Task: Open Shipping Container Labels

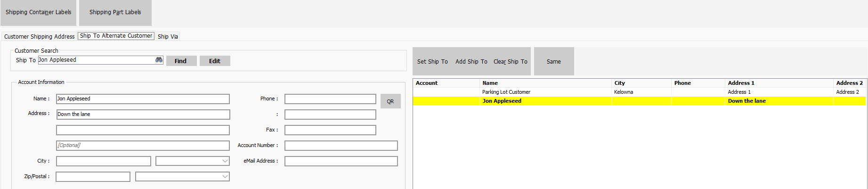Action: tap(38, 13)
